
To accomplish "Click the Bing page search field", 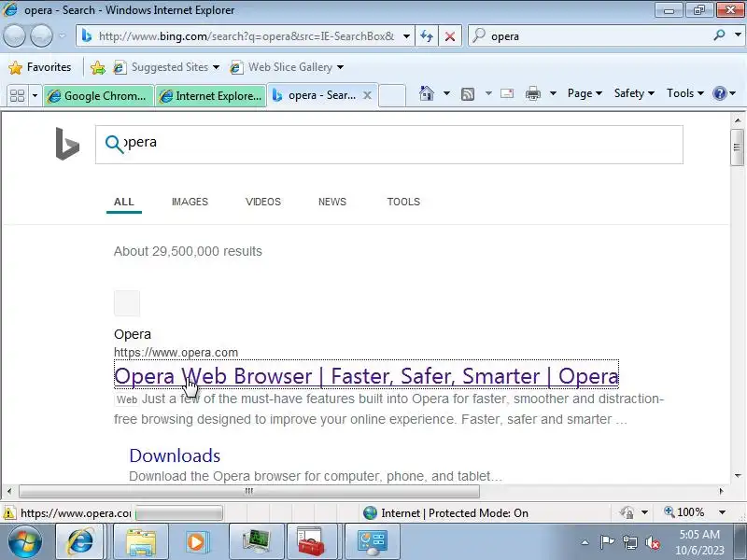I will pyautogui.click(x=388, y=145).
